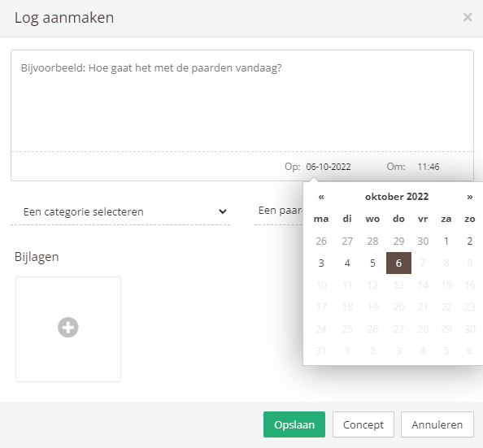Select September 26 in calendar

321,241
